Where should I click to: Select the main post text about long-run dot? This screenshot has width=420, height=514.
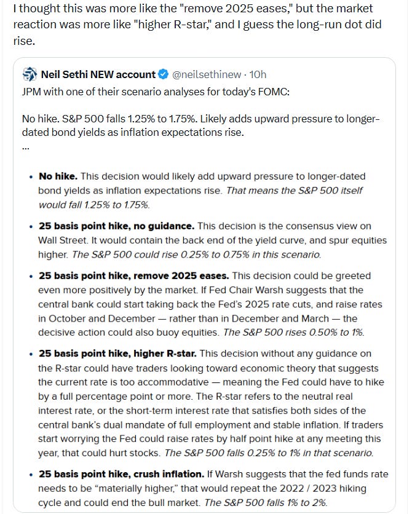coord(197,25)
